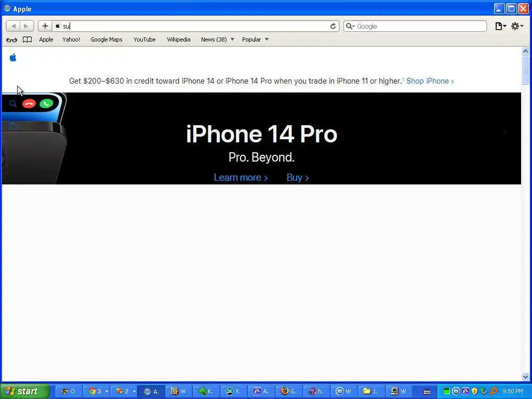Click the vertical scrollbar thumb

[525, 70]
